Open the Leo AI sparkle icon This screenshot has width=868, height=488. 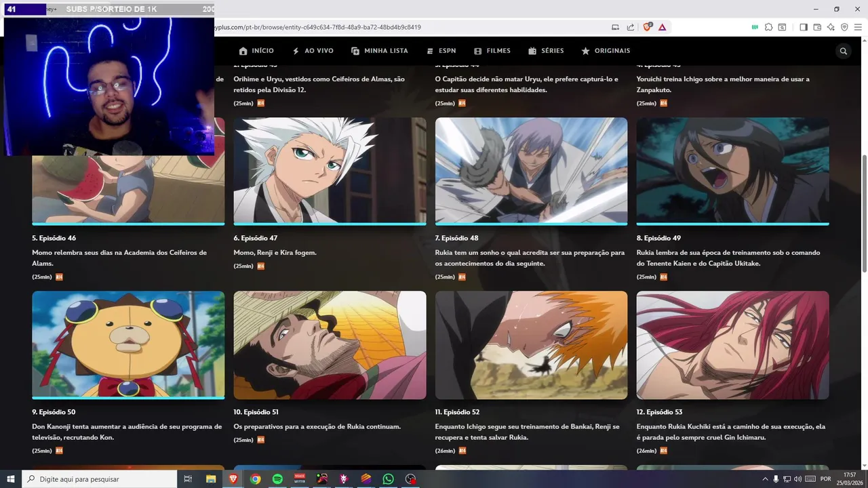coord(831,27)
